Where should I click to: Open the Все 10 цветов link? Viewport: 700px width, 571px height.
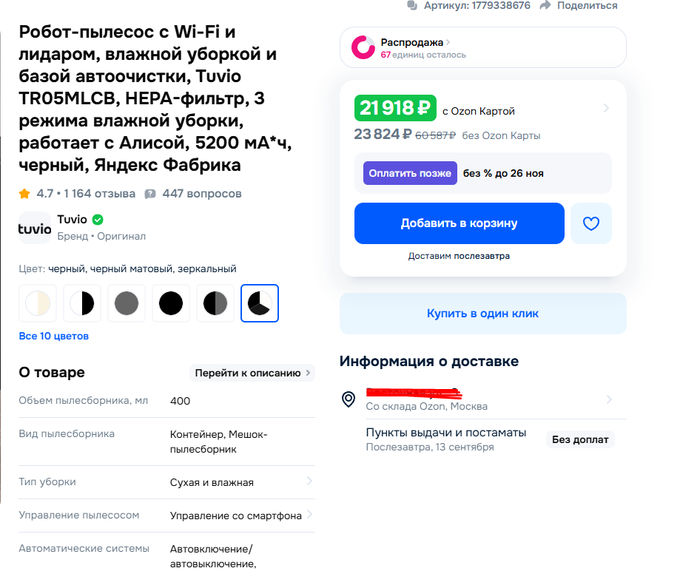(x=54, y=336)
